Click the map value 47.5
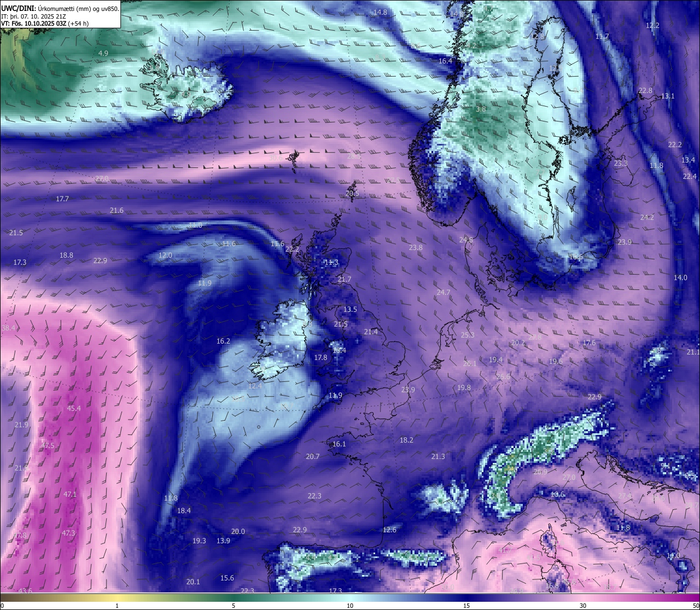The width and height of the screenshot is (700, 610). point(48,445)
